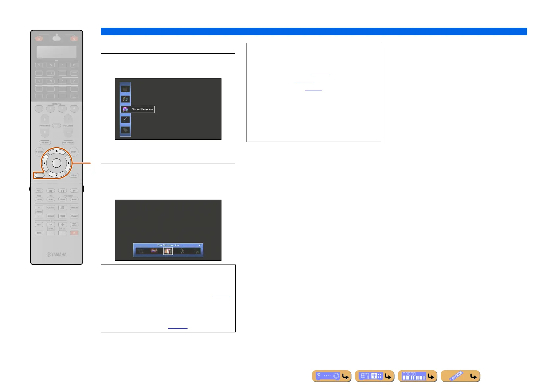Select SCENE 4 button on remote
The width and height of the screenshot is (555, 392).
(x=74, y=109)
